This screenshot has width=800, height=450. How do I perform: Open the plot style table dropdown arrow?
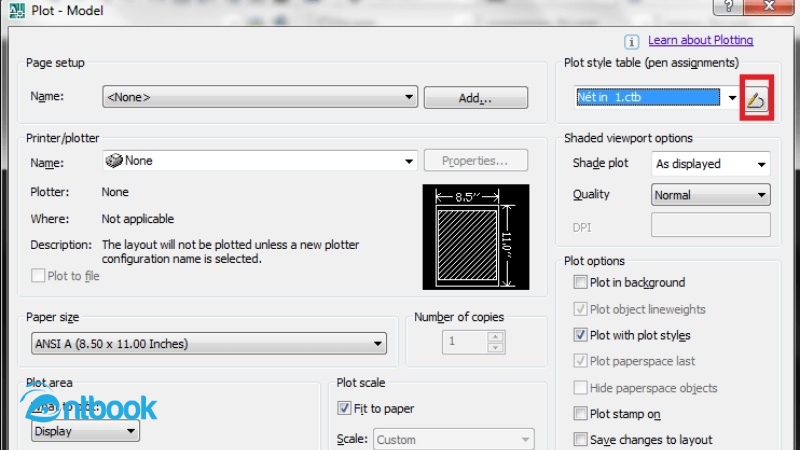(x=732, y=97)
